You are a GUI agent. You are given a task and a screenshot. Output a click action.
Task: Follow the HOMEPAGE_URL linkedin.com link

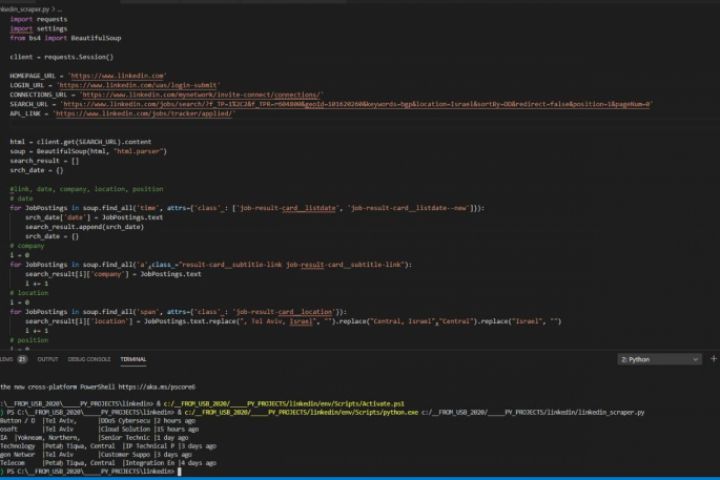tap(118, 76)
